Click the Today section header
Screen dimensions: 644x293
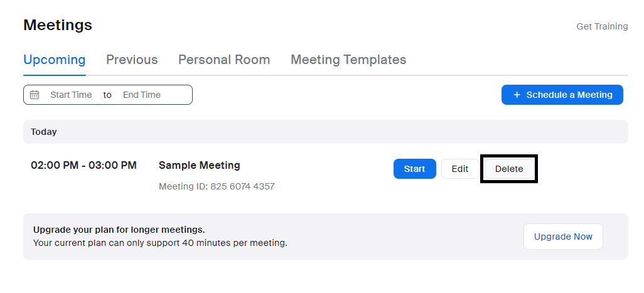pyautogui.click(x=44, y=132)
